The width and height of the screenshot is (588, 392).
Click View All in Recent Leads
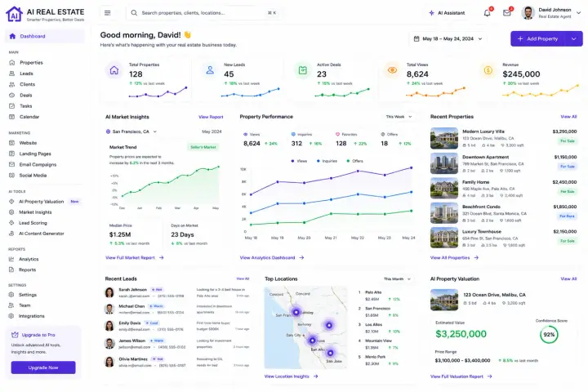[243, 278]
